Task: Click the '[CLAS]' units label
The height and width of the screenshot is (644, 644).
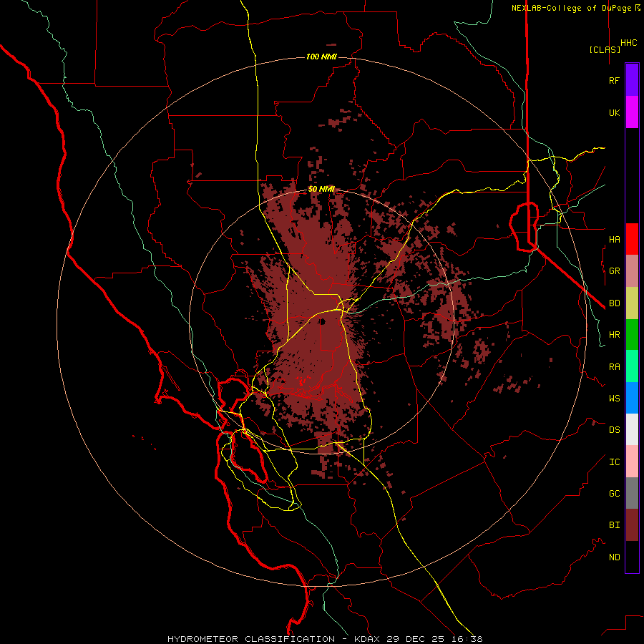Action: pyautogui.click(x=605, y=49)
